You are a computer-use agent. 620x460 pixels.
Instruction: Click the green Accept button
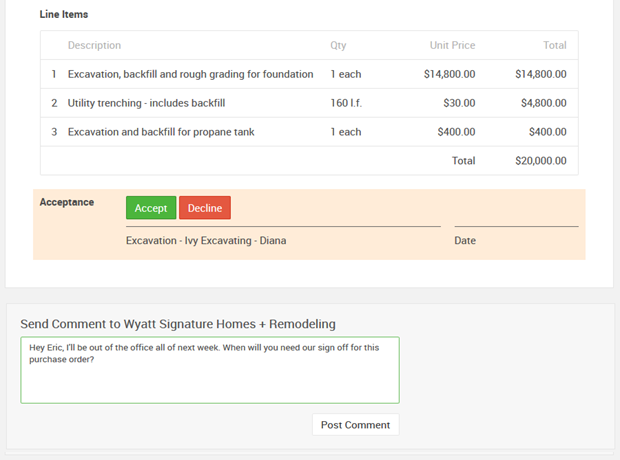click(x=151, y=208)
